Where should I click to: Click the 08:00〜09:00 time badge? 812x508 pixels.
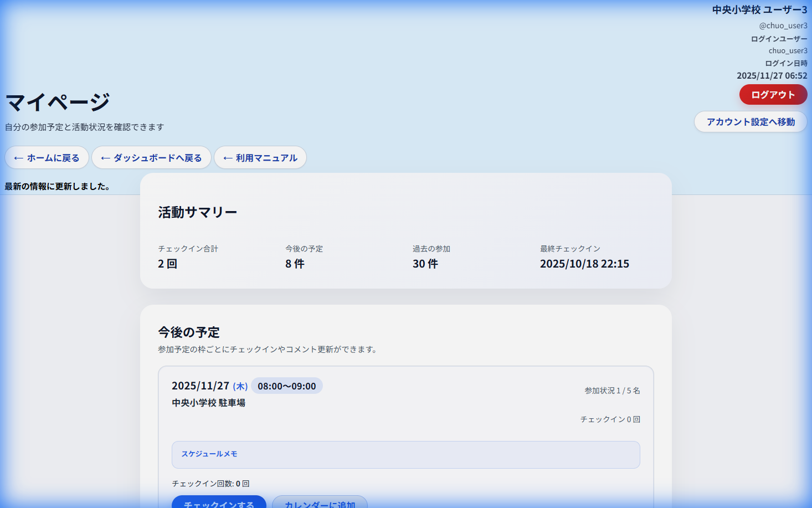coord(287,386)
